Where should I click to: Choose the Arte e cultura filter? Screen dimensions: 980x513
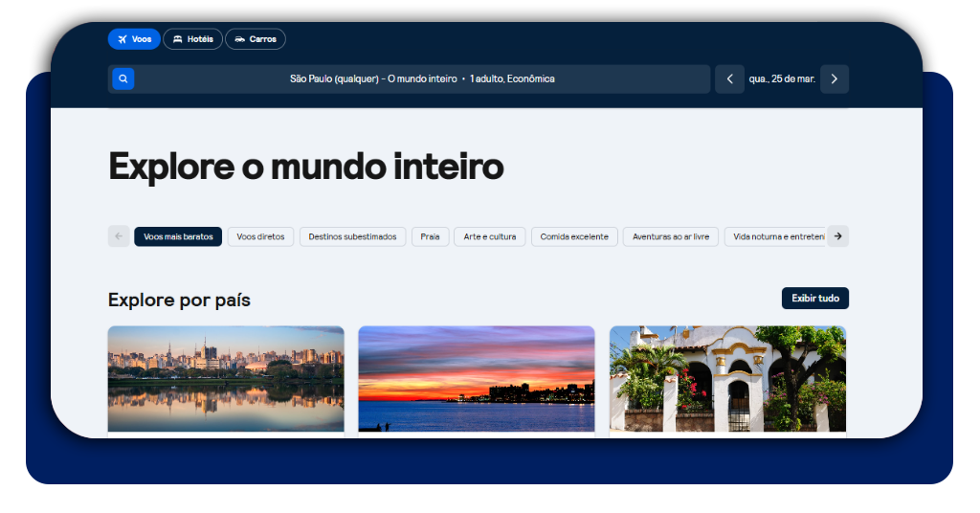point(490,236)
